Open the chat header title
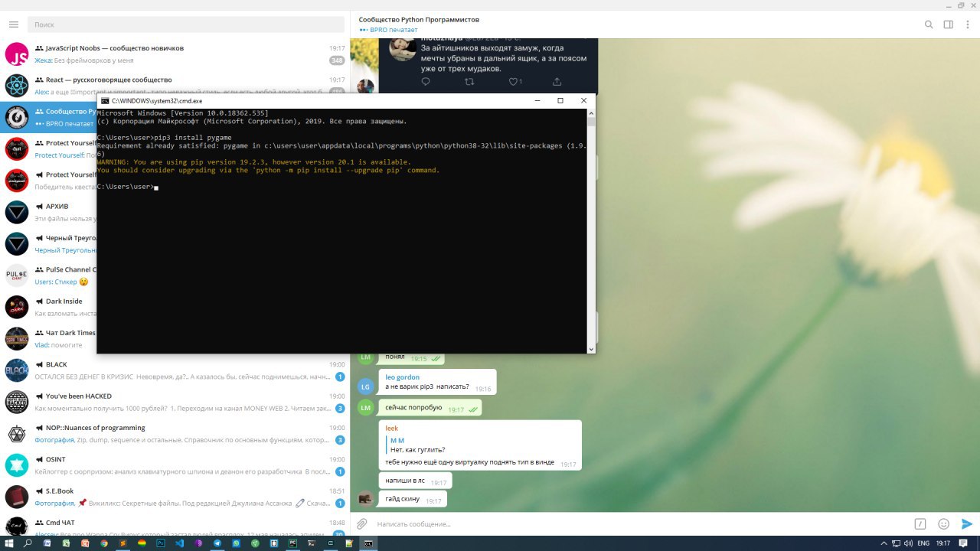The height and width of the screenshot is (551, 980). tap(419, 20)
